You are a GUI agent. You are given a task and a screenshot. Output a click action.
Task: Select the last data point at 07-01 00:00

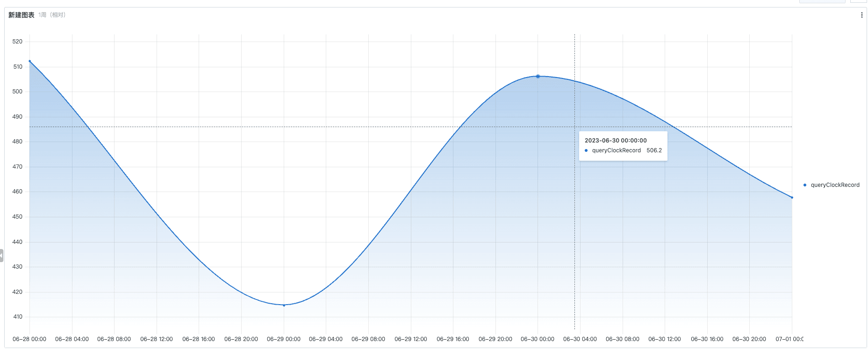(792, 198)
